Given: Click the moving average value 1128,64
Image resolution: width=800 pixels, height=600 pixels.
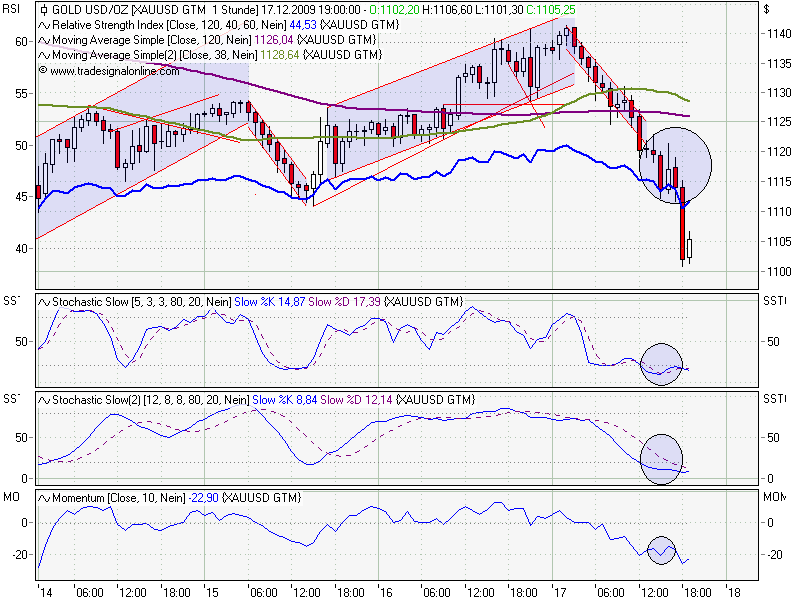Looking at the screenshot, I should tap(280, 55).
